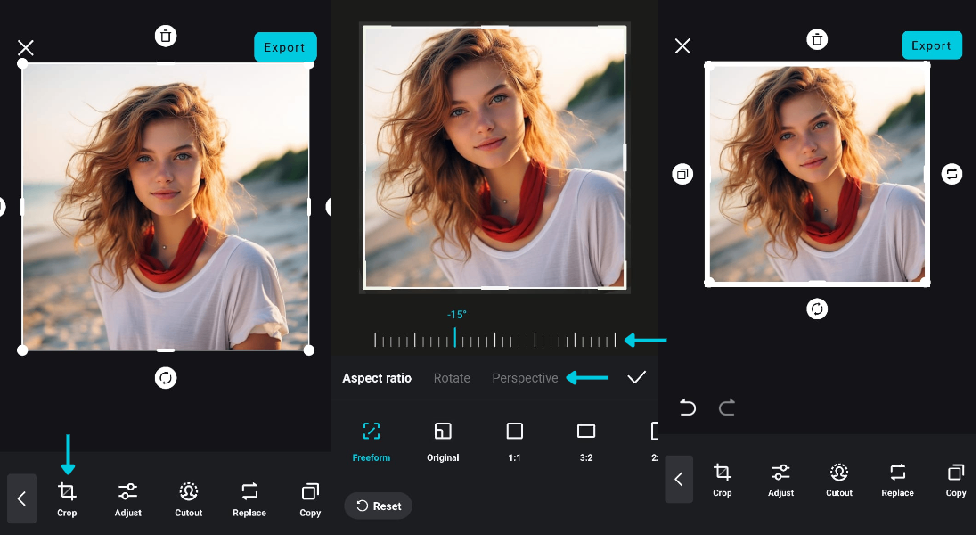Image resolution: width=980 pixels, height=535 pixels.
Task: Choose Cutout tool in left panel toolbar
Action: (x=188, y=499)
